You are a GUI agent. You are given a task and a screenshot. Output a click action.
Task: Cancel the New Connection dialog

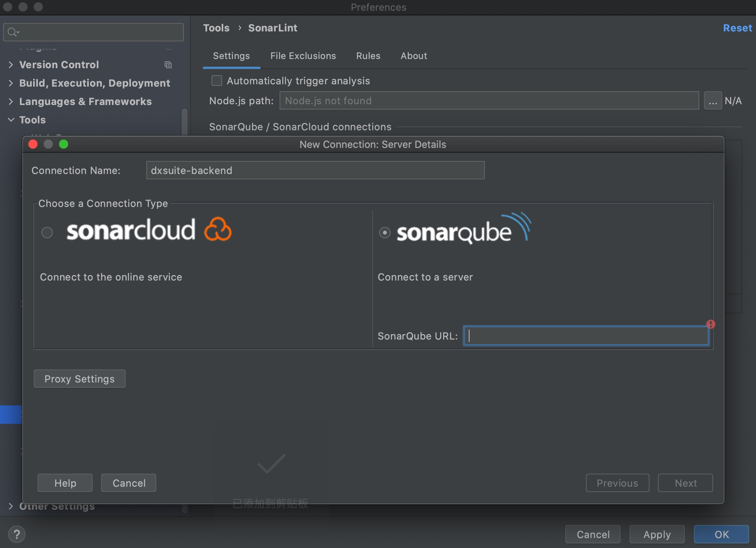[129, 483]
